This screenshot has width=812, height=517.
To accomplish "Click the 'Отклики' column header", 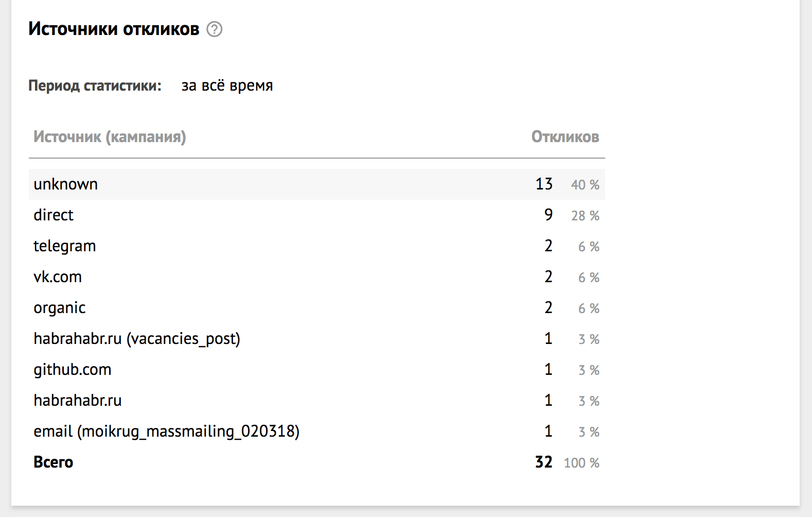I will click(x=565, y=137).
